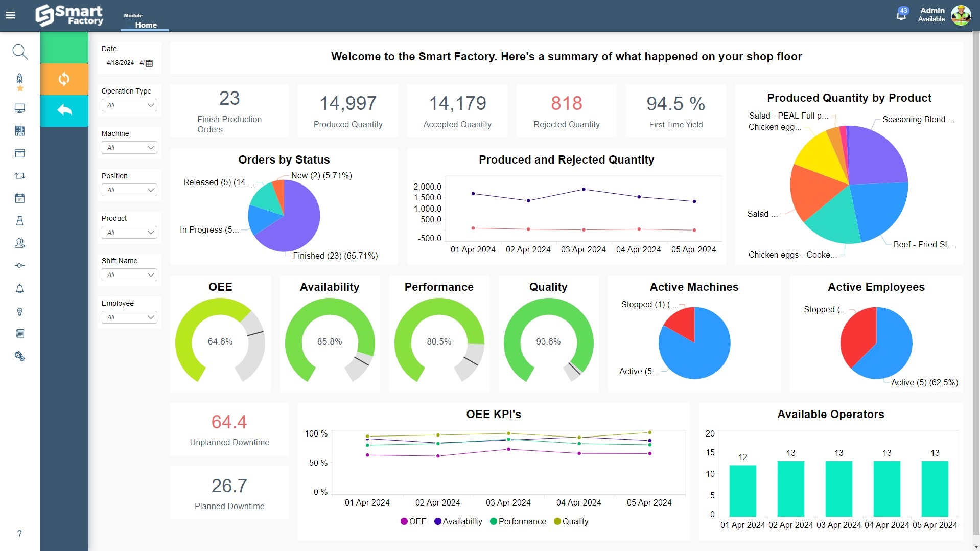Open the notifications bell with badge 43
Viewport: 980px width, 551px height.
(901, 15)
